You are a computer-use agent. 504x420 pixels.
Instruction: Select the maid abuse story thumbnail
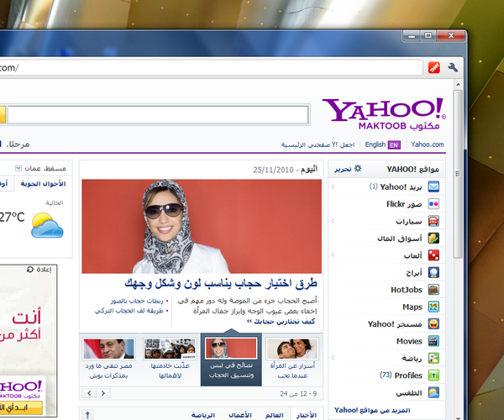tap(170, 349)
